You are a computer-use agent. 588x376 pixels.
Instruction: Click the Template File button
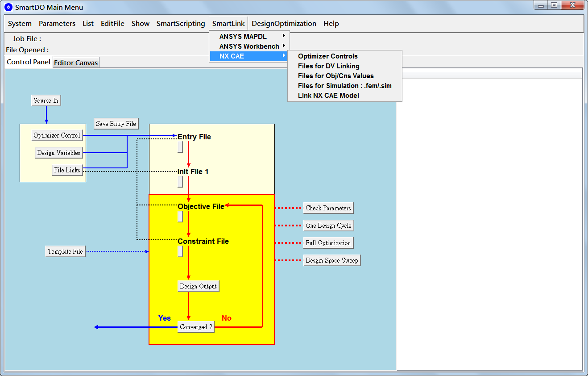point(66,251)
